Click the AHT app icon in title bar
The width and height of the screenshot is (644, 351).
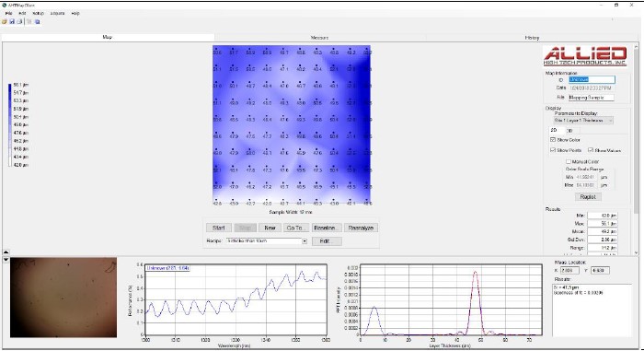[x=5, y=6]
